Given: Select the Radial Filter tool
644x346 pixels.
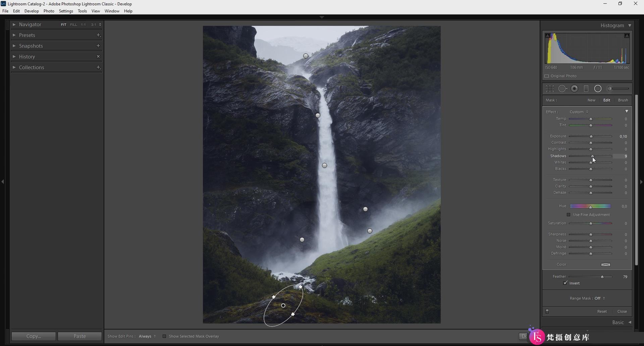Looking at the screenshot, I should (x=598, y=89).
